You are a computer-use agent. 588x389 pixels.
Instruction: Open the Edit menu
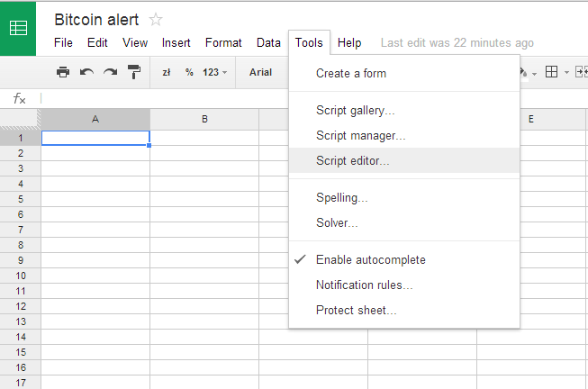[97, 42]
